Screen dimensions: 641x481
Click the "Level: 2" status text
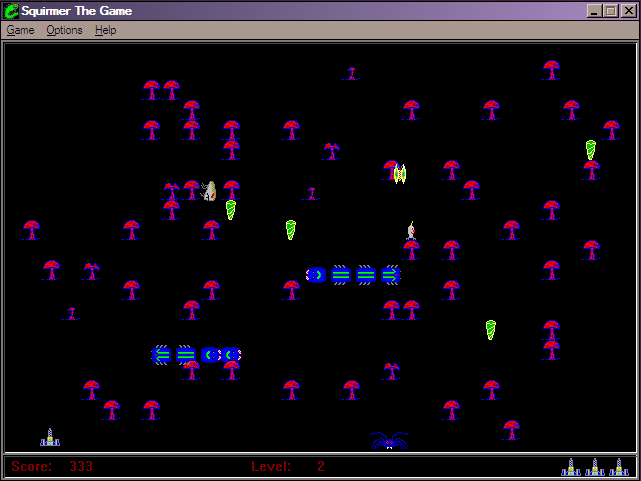[288, 466]
